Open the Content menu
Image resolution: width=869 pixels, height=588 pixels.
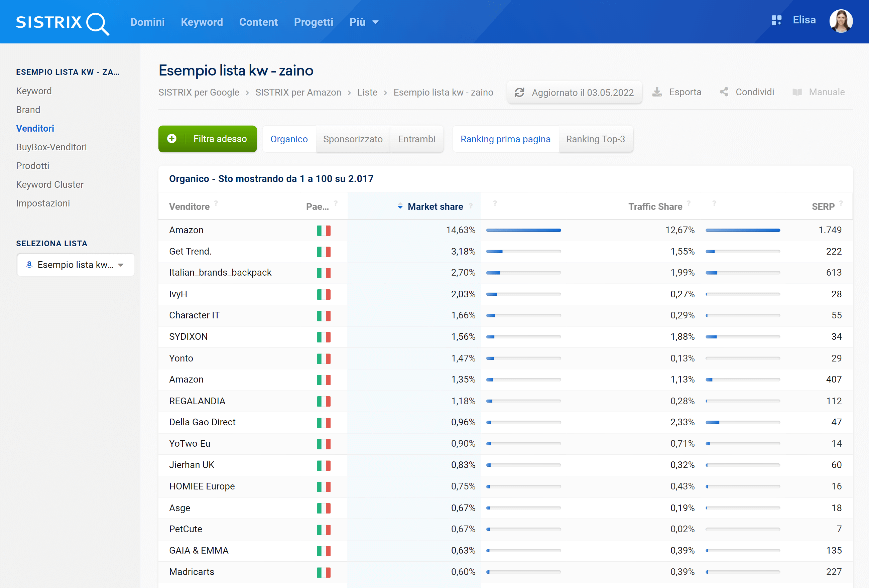point(258,22)
